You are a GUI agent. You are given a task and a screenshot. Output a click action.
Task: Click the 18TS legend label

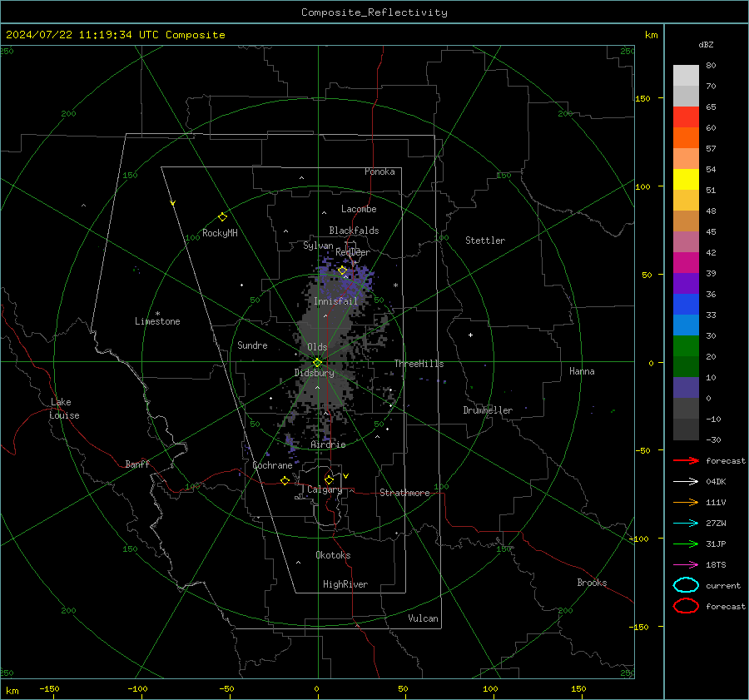tap(716, 565)
